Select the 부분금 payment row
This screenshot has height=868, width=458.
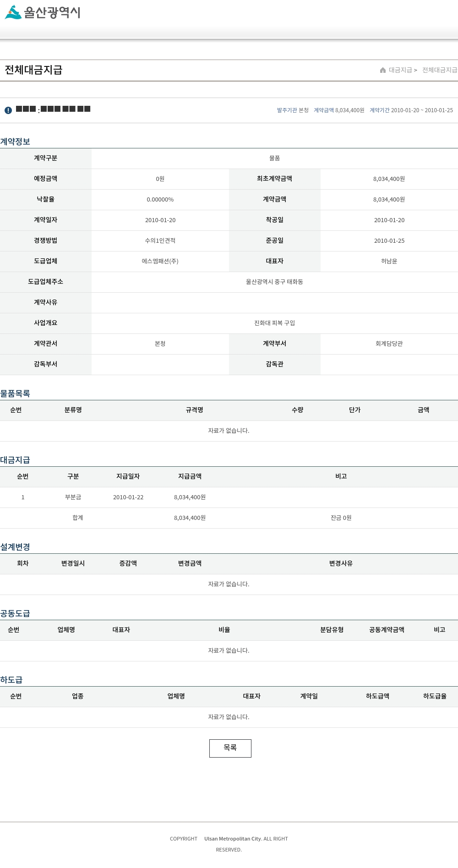(229, 497)
